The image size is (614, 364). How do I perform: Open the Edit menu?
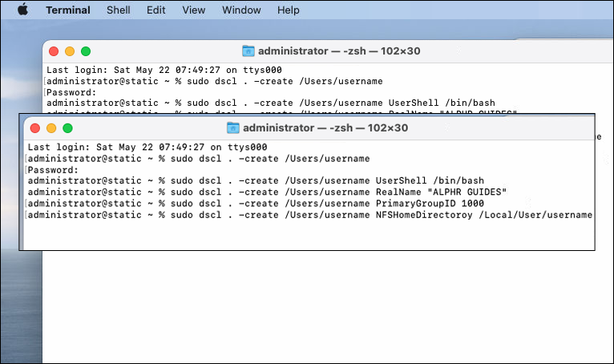point(156,10)
